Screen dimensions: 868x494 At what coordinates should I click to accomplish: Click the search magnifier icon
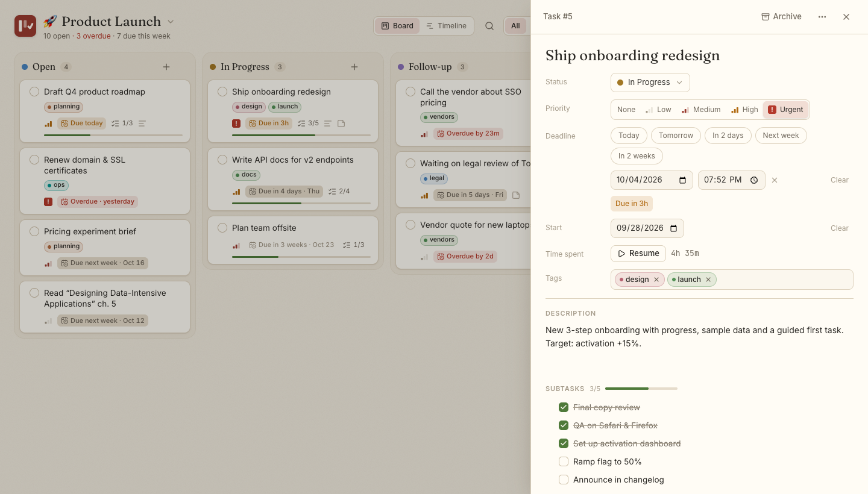[489, 26]
